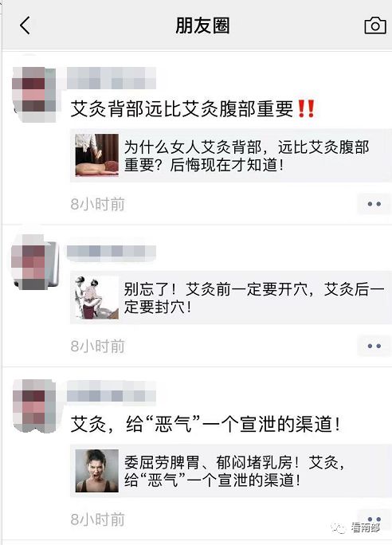Tap the 朋友圈 title in header

click(202, 25)
